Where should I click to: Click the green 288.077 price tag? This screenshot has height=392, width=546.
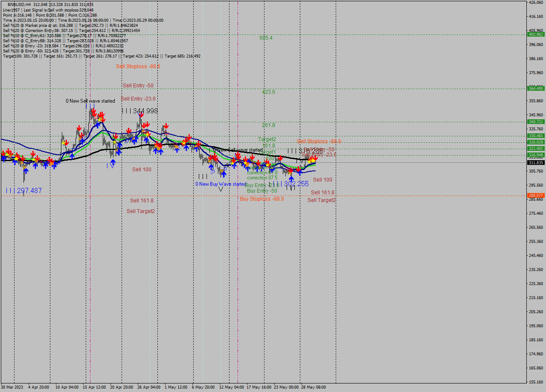tap(535, 195)
